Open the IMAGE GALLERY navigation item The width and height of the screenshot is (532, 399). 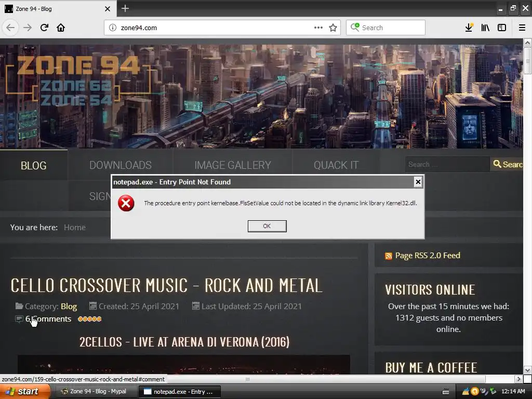[x=233, y=165]
